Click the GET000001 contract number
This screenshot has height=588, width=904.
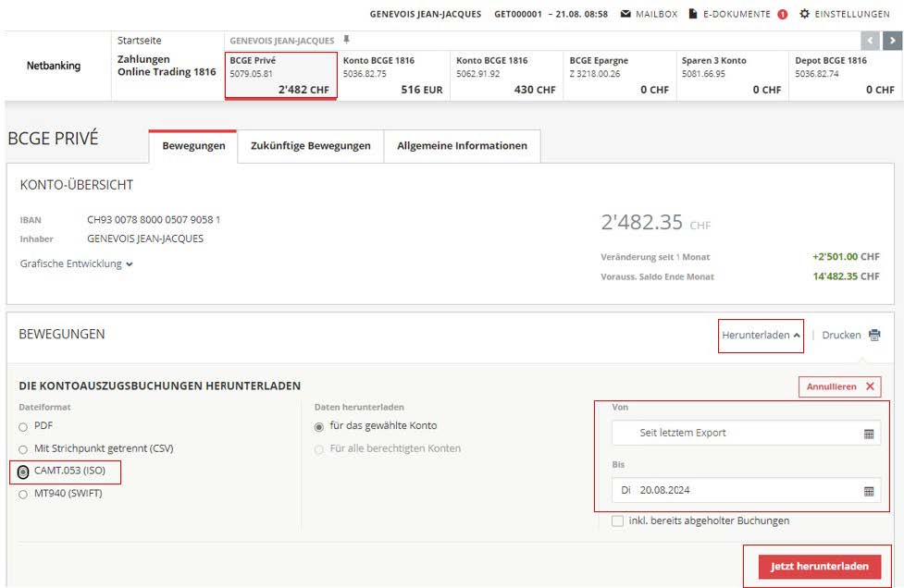coord(518,14)
